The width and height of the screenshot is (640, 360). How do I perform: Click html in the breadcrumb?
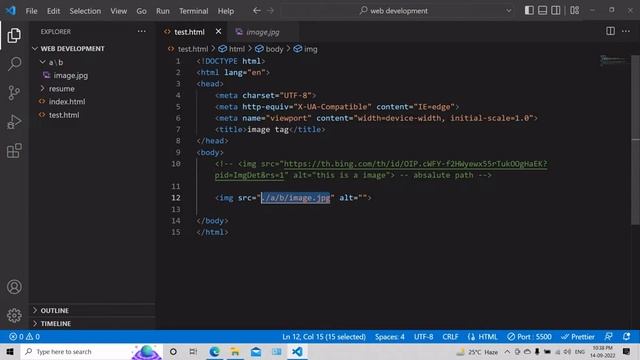[x=237, y=49]
